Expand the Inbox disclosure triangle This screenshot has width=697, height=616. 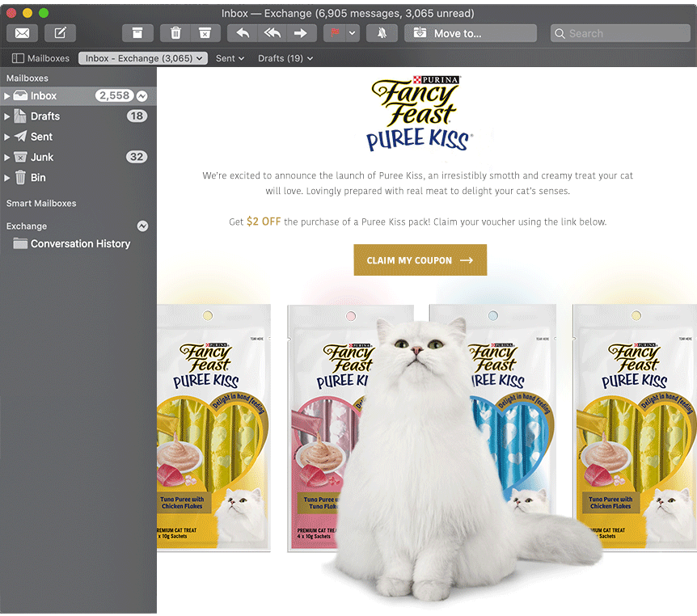[6, 96]
